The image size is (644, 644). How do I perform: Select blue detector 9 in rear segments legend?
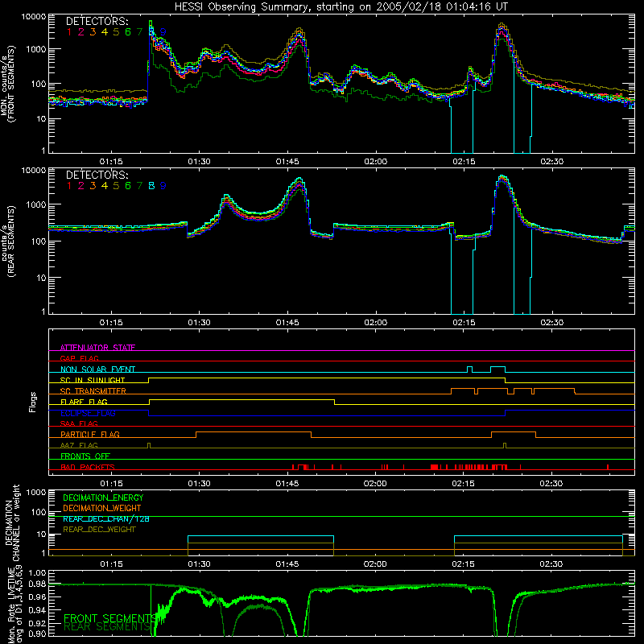click(x=163, y=186)
